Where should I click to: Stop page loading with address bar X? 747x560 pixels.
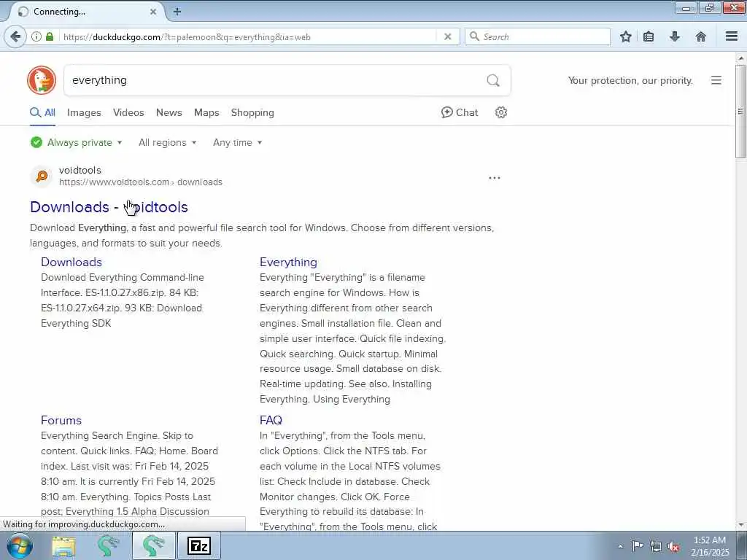[448, 36]
